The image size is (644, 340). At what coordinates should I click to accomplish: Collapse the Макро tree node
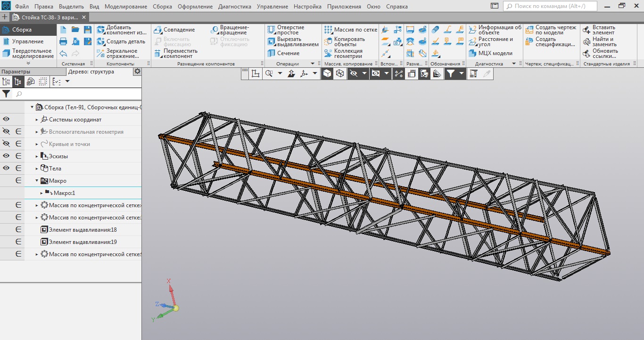[x=37, y=180]
